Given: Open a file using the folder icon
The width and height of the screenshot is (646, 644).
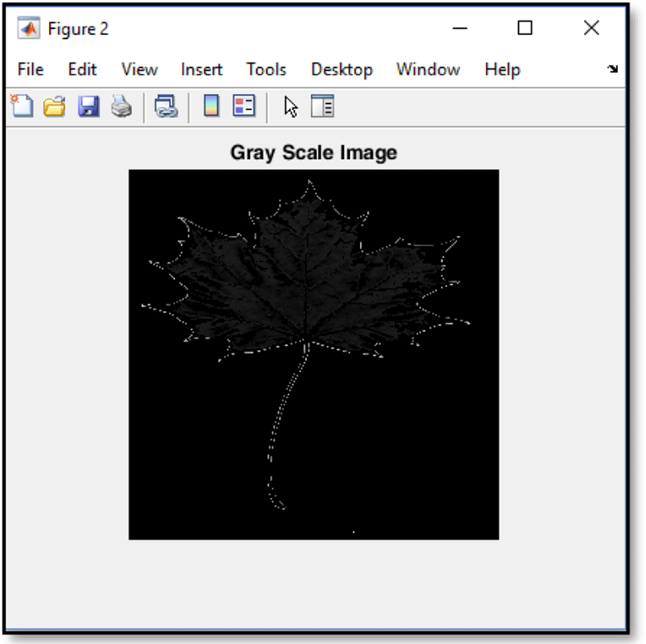Looking at the screenshot, I should tap(55, 106).
